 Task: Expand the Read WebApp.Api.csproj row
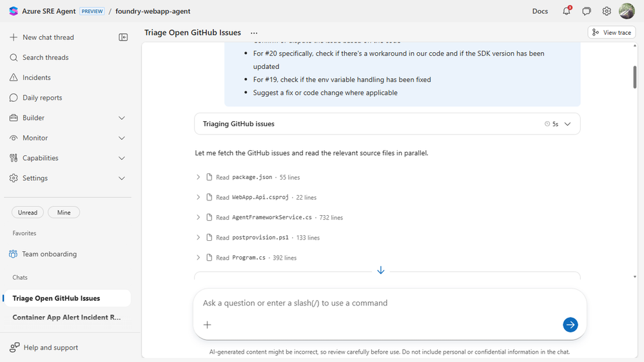198,197
